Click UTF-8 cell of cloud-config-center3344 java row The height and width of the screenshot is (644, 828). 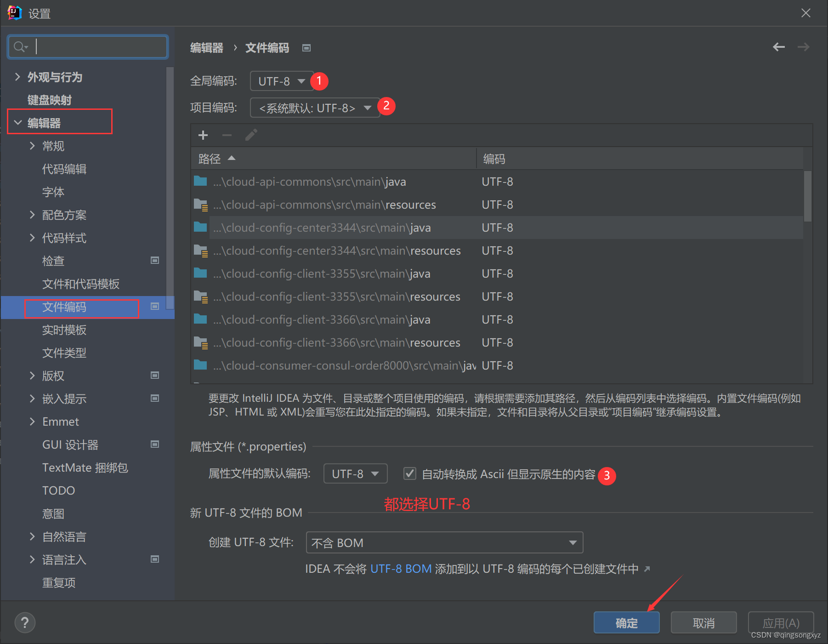tap(497, 228)
